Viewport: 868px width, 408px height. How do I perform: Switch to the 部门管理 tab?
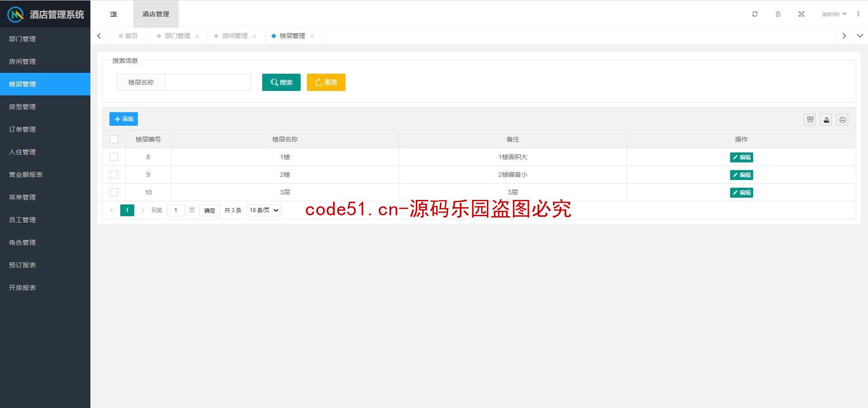click(178, 36)
